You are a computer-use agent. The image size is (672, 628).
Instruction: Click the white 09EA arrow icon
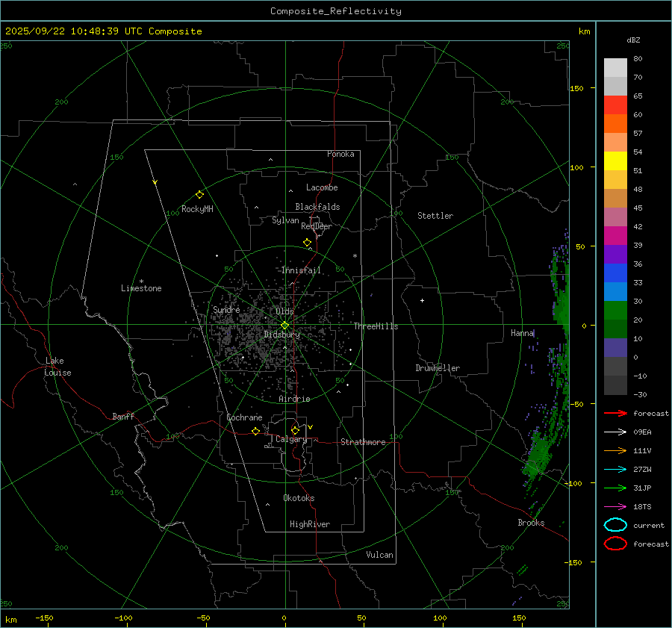[615, 432]
